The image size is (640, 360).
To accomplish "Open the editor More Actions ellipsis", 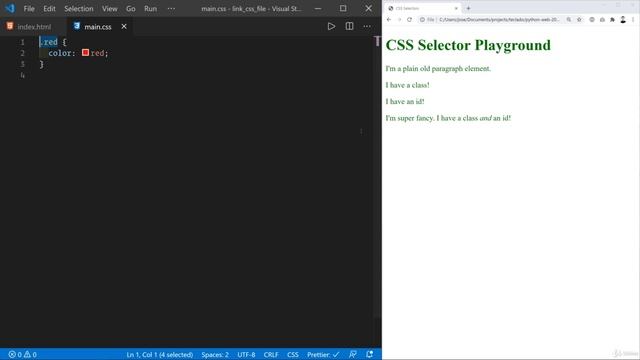I will click(367, 27).
